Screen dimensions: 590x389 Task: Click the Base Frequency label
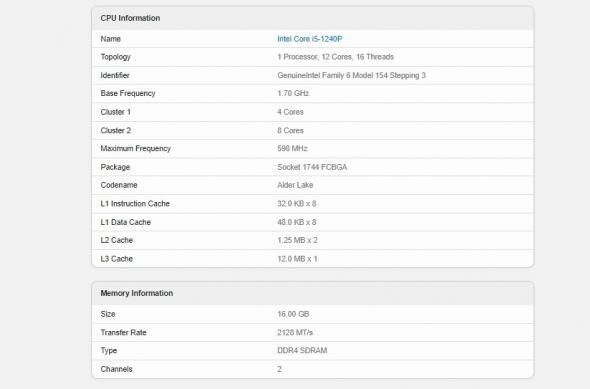[x=128, y=93]
